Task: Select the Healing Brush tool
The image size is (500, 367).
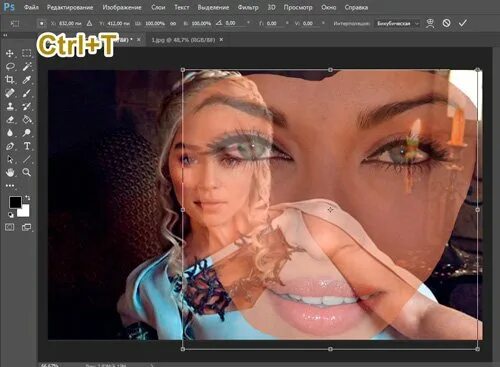Action: tap(10, 93)
